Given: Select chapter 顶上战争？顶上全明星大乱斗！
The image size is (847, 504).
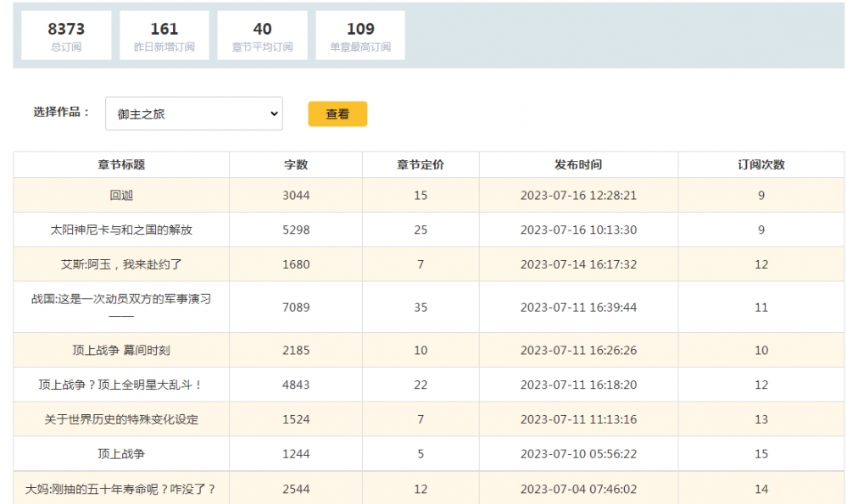Looking at the screenshot, I should pyautogui.click(x=121, y=385).
